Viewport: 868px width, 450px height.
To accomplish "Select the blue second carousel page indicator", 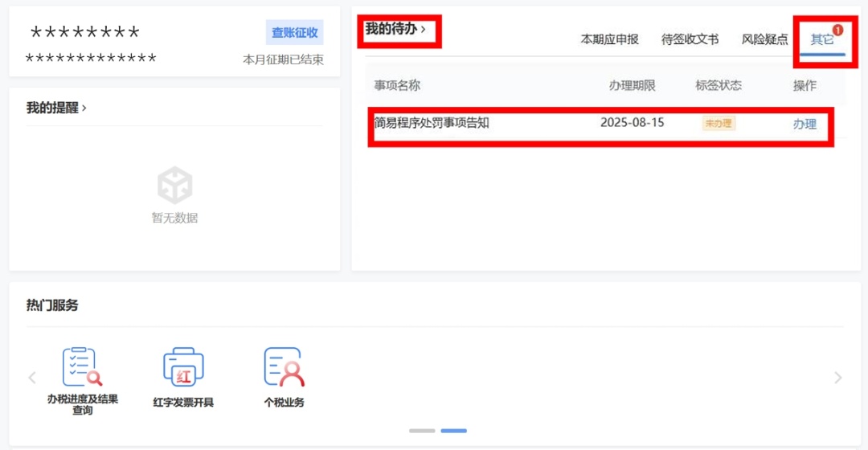I will (x=453, y=431).
